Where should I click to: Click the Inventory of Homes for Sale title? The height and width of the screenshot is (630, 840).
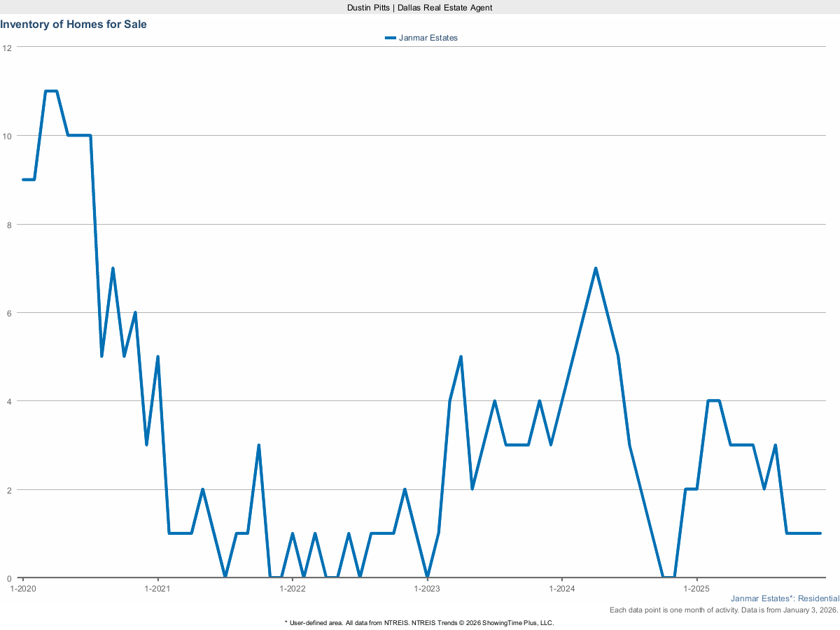[73, 24]
